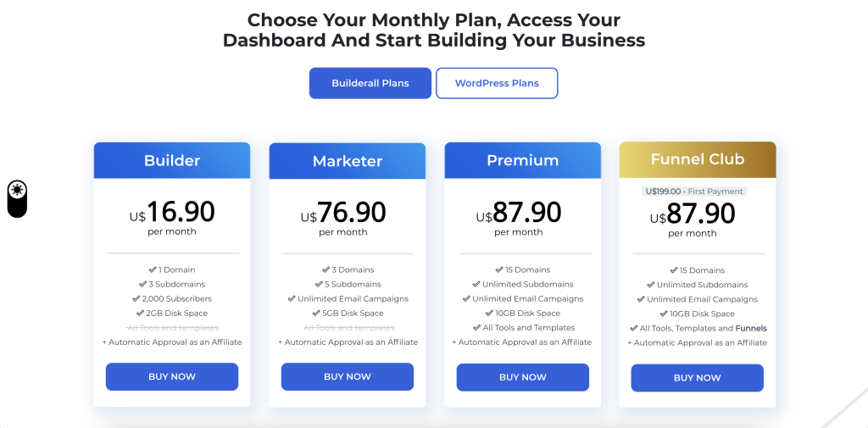Click BUY NOW under Premium plan

point(522,377)
